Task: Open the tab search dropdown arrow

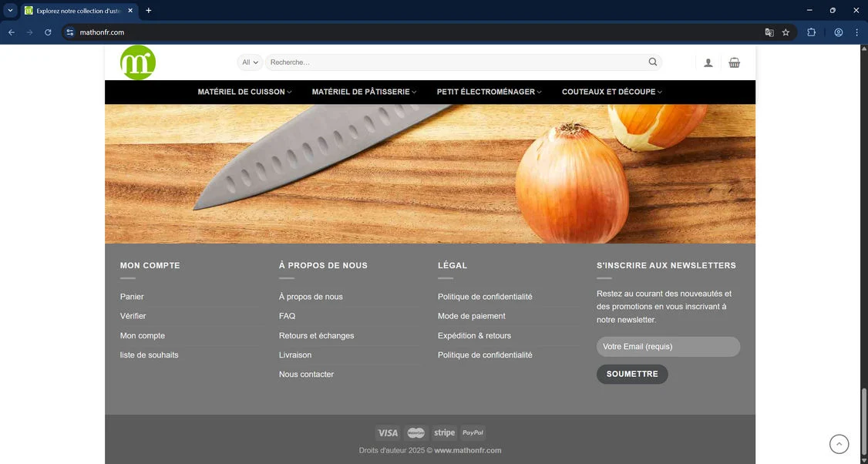Action: pos(10,11)
